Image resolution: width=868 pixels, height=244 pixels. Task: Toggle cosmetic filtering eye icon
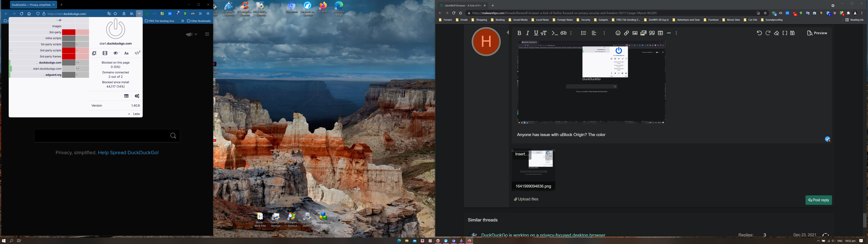[x=116, y=53]
